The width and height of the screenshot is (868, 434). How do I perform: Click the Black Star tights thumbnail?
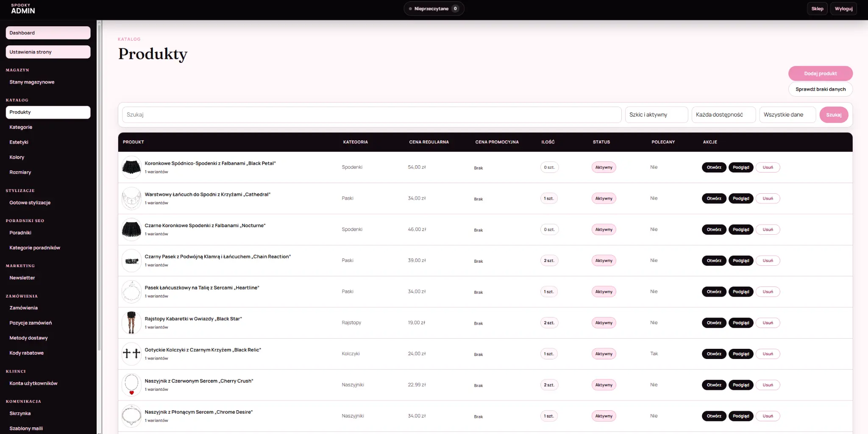point(131,323)
